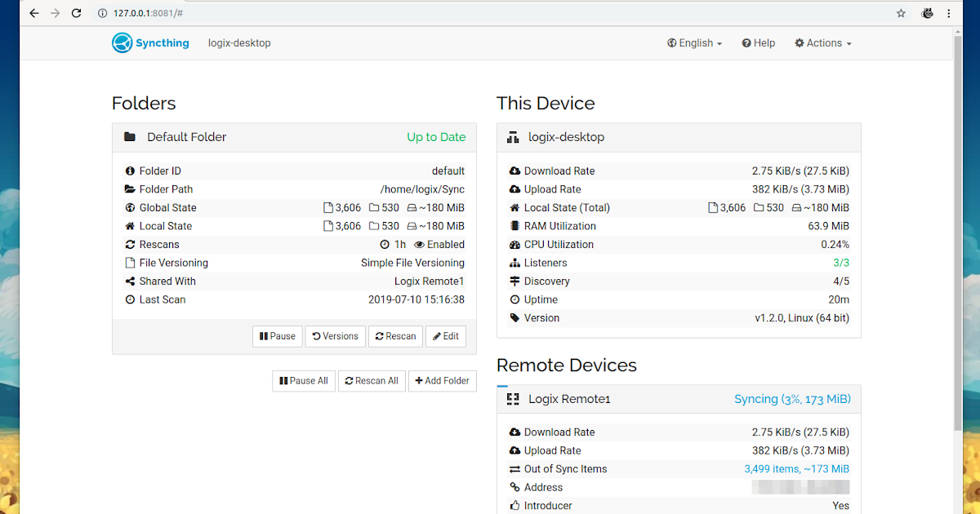Click the page vertical scrollbar
980x514 pixels.
pos(958,233)
